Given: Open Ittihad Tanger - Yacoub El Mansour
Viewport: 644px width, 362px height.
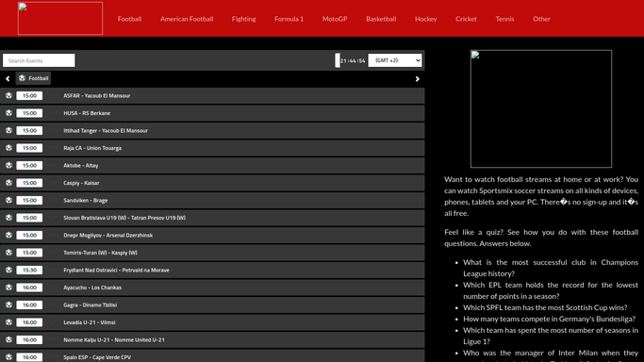Looking at the screenshot, I should tap(106, 130).
